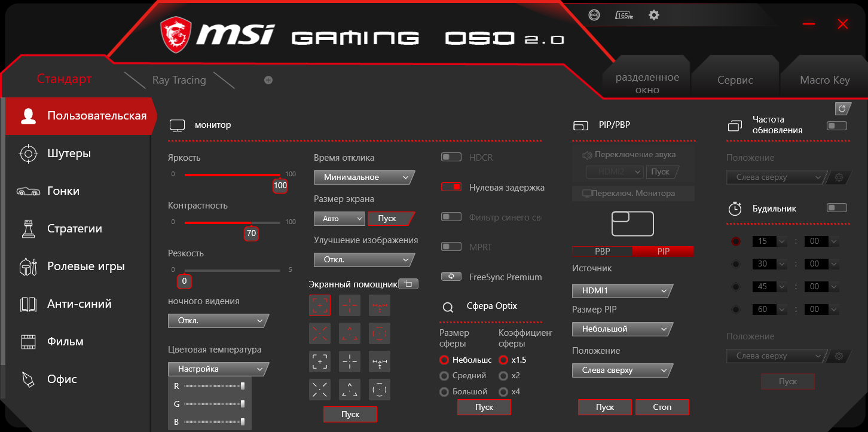The height and width of the screenshot is (432, 868).
Task: Click the magnifier icon next to Сфера Optix
Action: [x=448, y=308]
